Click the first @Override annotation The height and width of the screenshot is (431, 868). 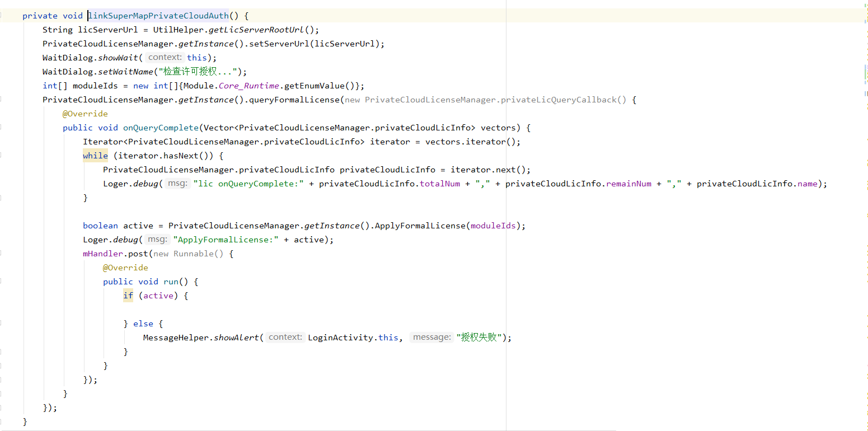tap(85, 114)
